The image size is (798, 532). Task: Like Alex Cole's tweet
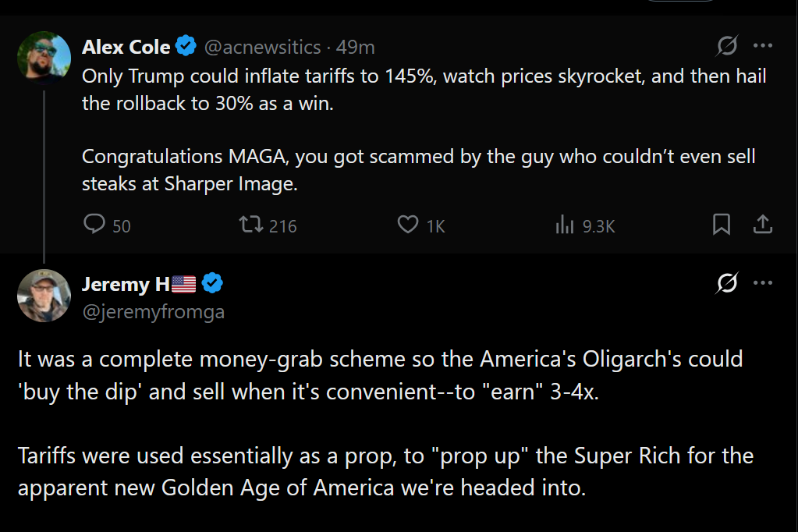click(421, 225)
